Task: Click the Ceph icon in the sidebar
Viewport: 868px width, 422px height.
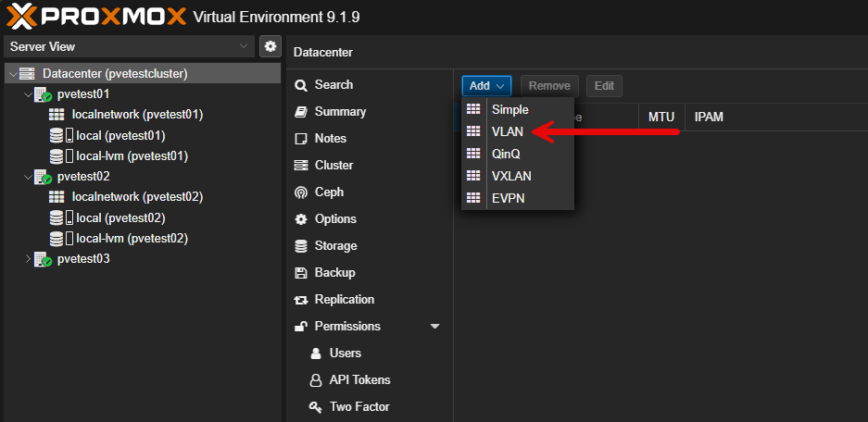Action: coord(300,192)
